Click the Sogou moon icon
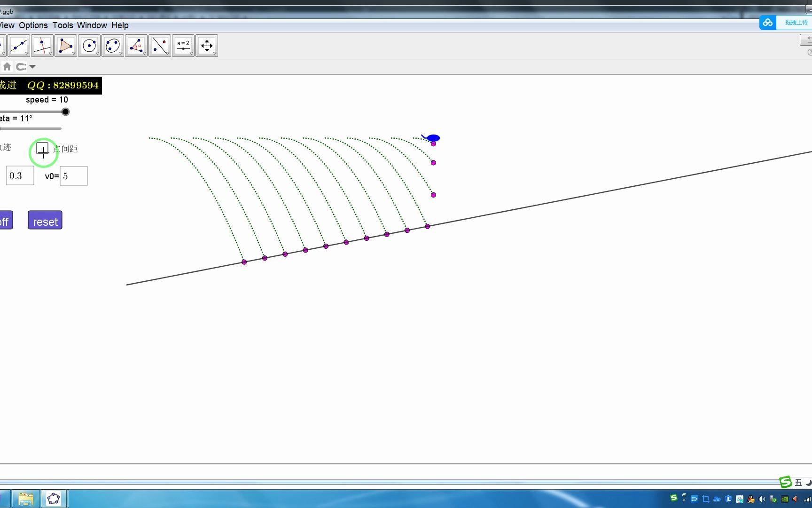 point(809,483)
